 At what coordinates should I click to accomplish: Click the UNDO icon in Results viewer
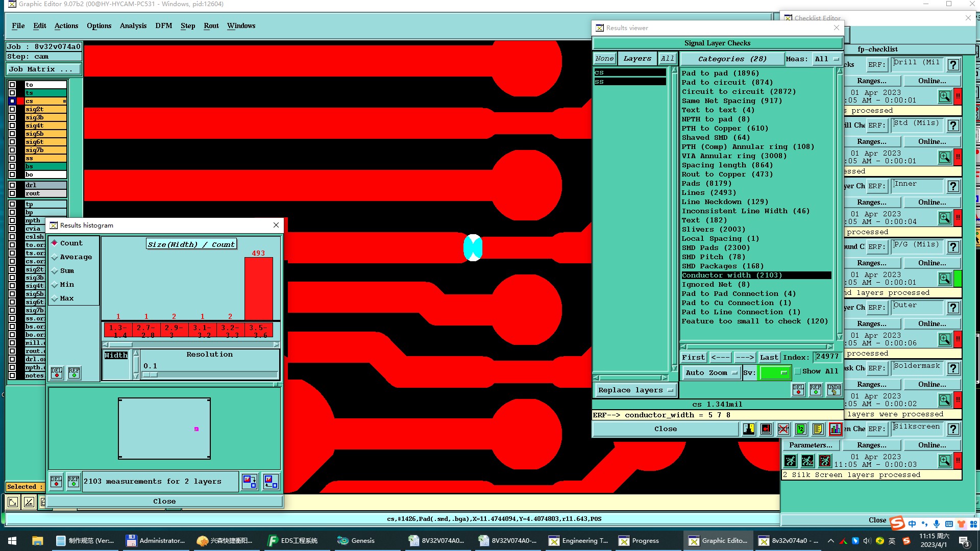834,390
